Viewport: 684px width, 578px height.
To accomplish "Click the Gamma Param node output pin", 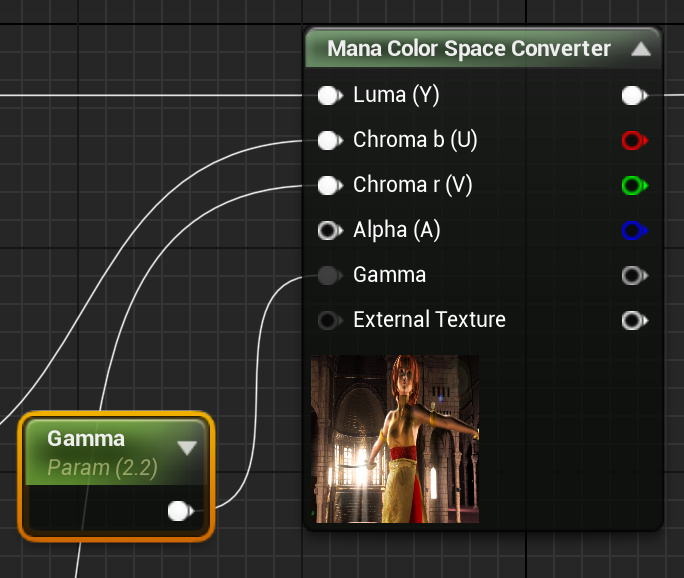I will point(181,511).
